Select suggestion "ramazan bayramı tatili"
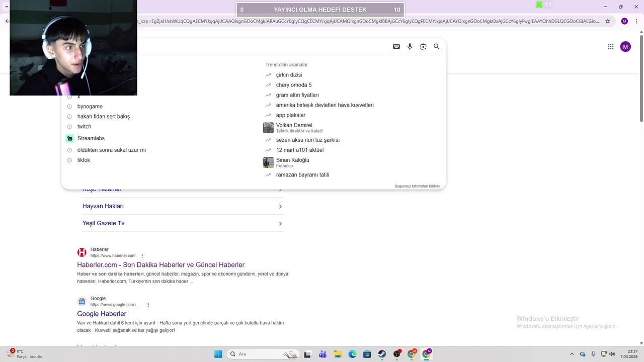Image resolution: width=644 pixels, height=362 pixels. (302, 175)
